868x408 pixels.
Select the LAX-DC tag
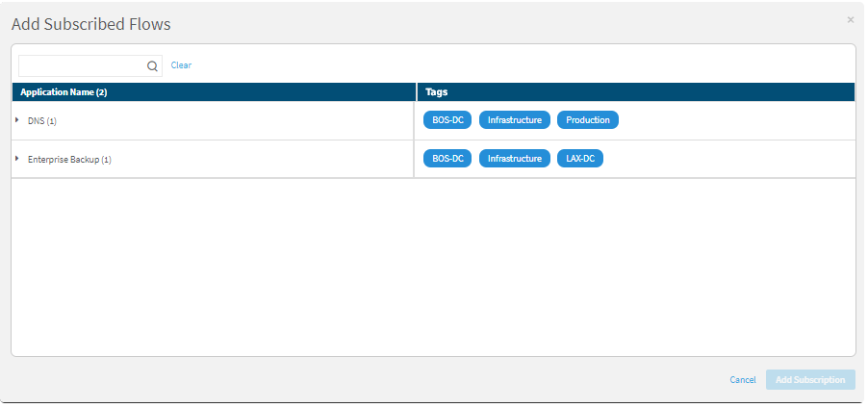(x=580, y=159)
